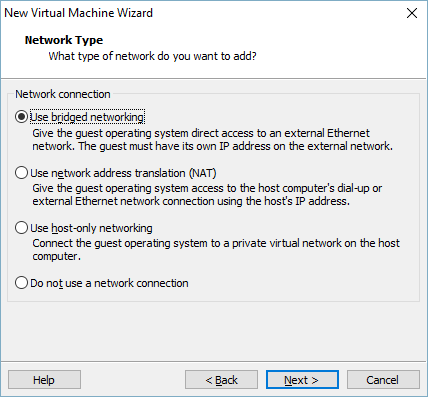Click the 'Use network address translation (NAT)' label
This screenshot has height=397, width=428.
click(x=123, y=173)
